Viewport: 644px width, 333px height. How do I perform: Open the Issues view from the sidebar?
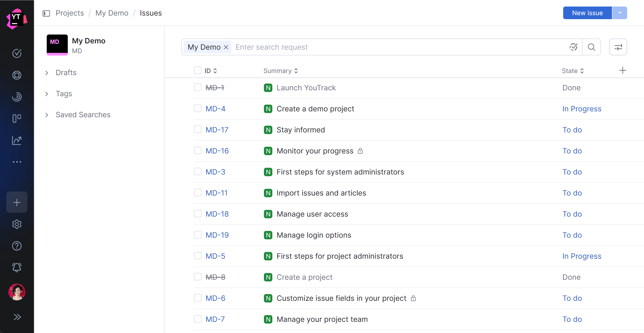pos(17,53)
